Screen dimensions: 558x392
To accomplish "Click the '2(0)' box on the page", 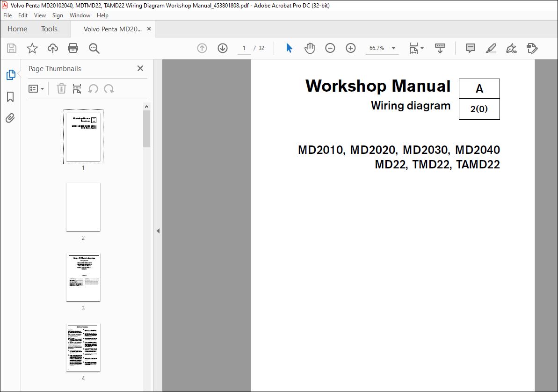I will click(x=479, y=109).
